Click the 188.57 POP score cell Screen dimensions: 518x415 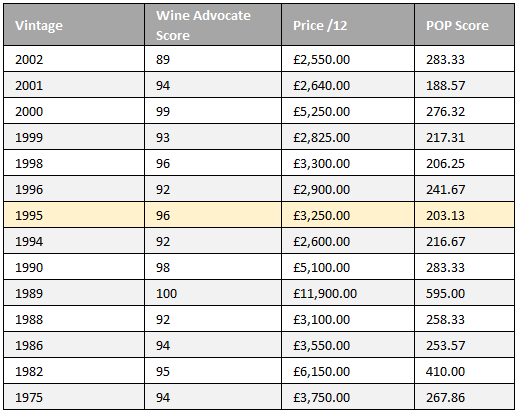[x=465, y=85]
